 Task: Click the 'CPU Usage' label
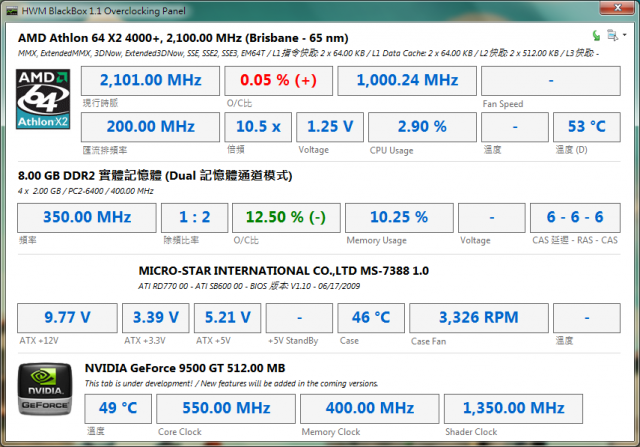(x=391, y=151)
